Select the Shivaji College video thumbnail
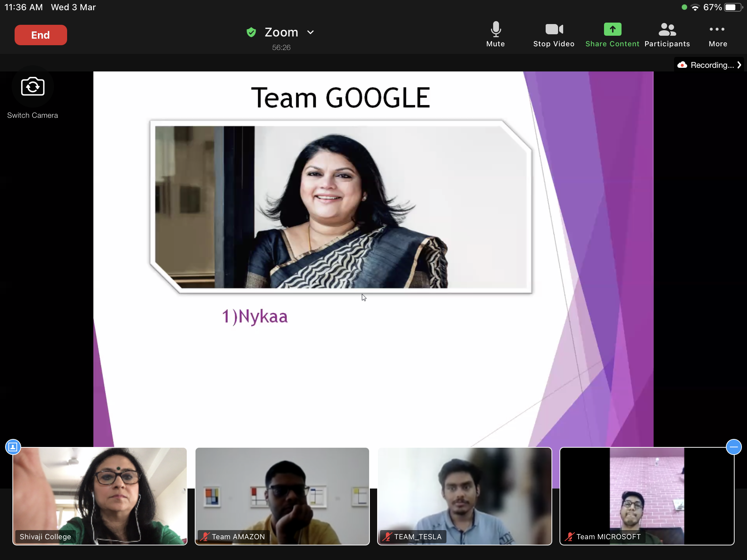Screen dimensions: 747x560 click(100, 496)
